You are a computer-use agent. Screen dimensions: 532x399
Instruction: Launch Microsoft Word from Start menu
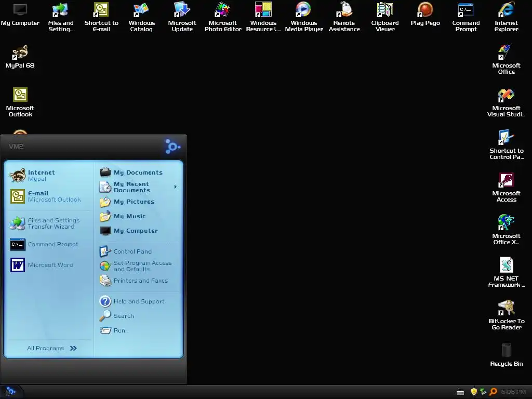[49, 265]
